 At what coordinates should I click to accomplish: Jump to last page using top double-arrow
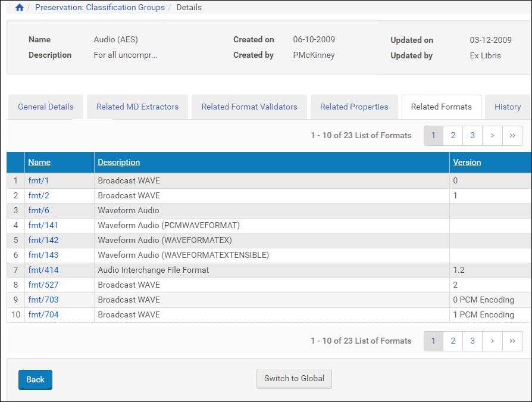[512, 136]
